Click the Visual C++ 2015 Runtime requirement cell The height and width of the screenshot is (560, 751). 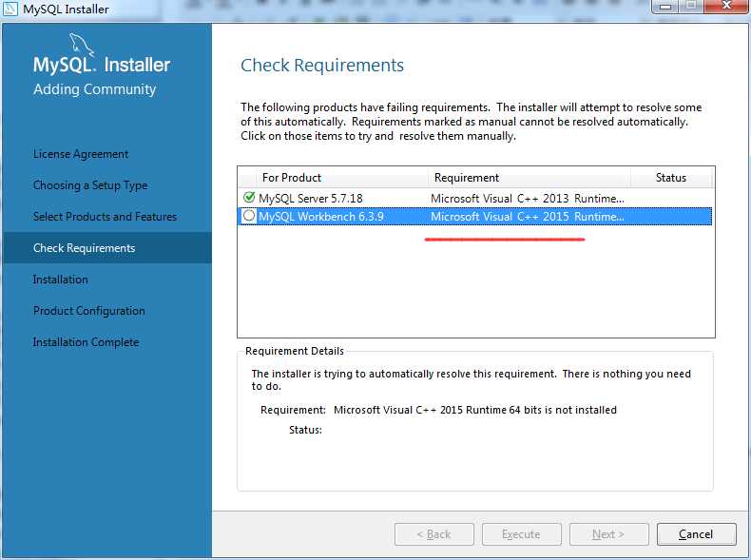coord(528,217)
